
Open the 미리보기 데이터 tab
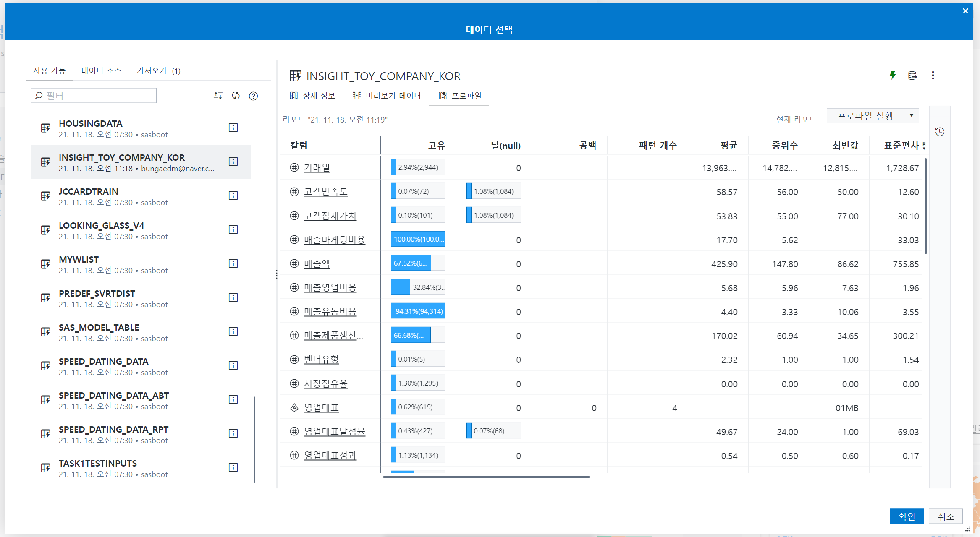tap(387, 96)
